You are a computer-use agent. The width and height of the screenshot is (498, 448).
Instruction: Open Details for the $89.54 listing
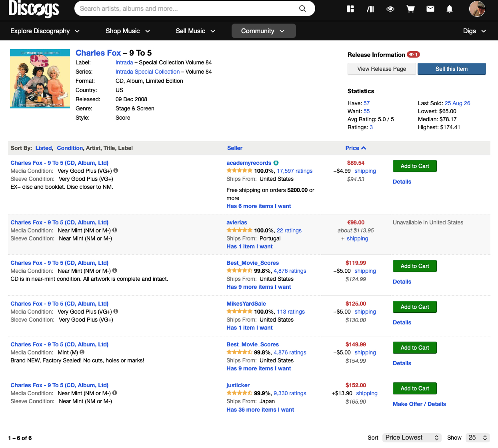pos(402,182)
